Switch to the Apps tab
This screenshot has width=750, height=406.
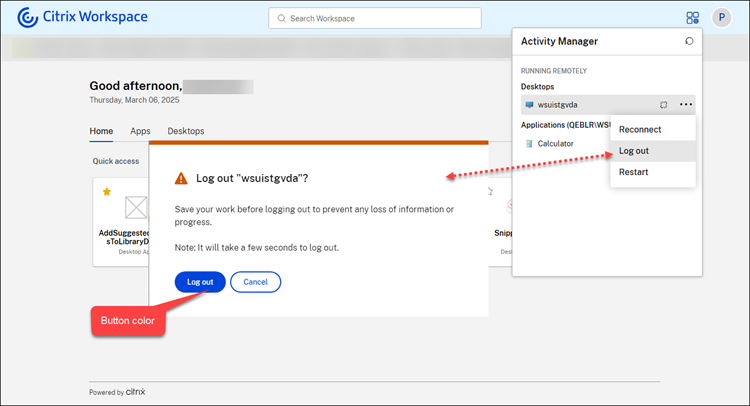(140, 131)
